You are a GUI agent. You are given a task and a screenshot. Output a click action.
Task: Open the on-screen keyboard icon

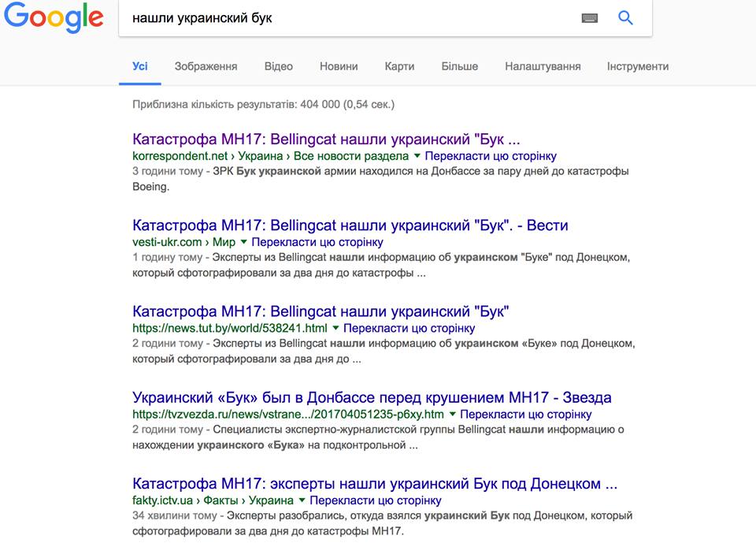point(590,18)
